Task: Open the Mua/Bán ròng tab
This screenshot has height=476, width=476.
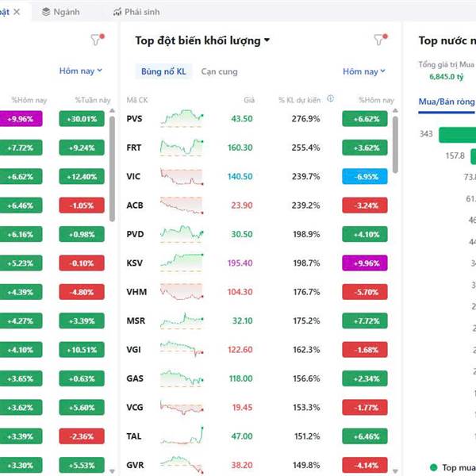Action: (x=447, y=102)
